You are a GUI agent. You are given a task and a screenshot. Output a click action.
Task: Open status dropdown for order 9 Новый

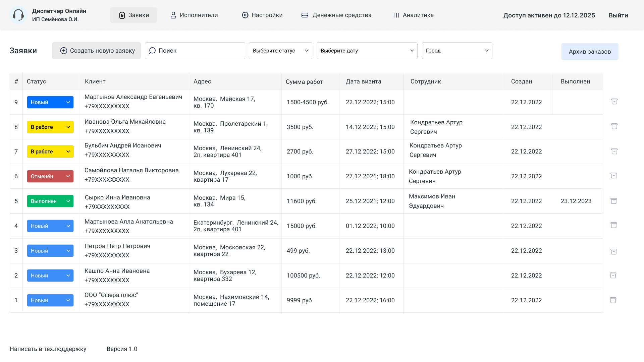click(x=50, y=102)
